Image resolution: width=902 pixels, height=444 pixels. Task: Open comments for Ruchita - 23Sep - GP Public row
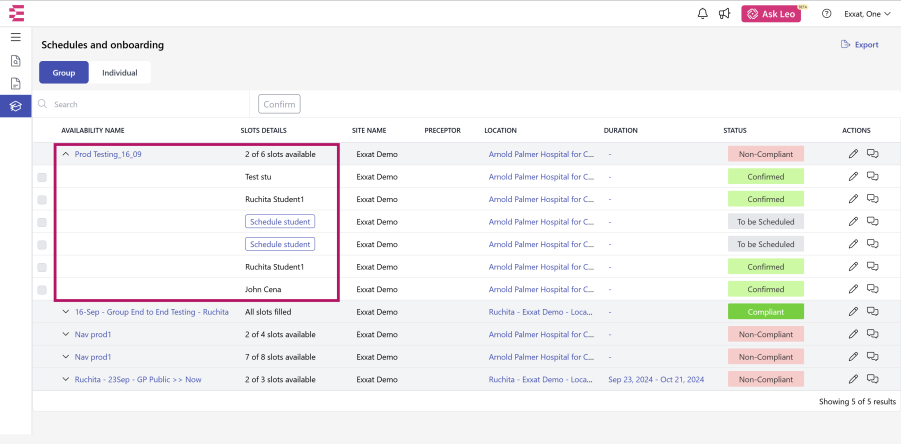[x=873, y=379]
